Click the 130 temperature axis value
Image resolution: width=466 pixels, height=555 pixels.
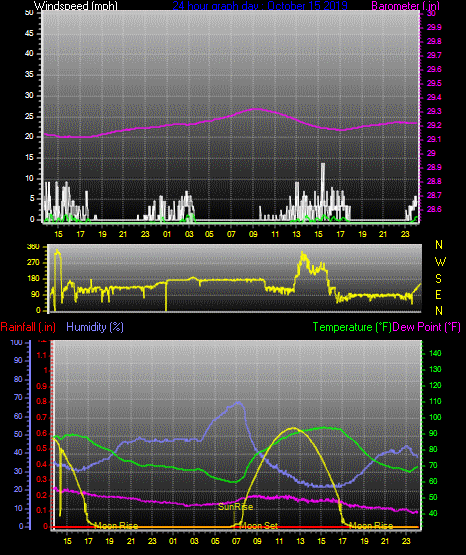pyautogui.click(x=435, y=369)
